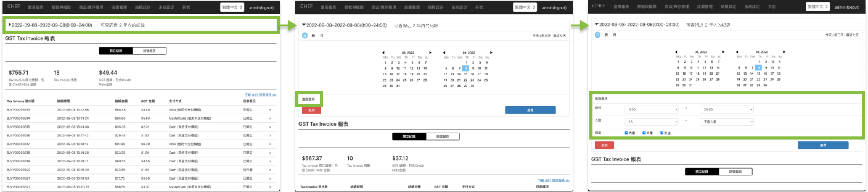Open the 不限人數 maximum guests dropdown
Image resolution: width=868 pixels, height=192 pixels.
coord(726,122)
